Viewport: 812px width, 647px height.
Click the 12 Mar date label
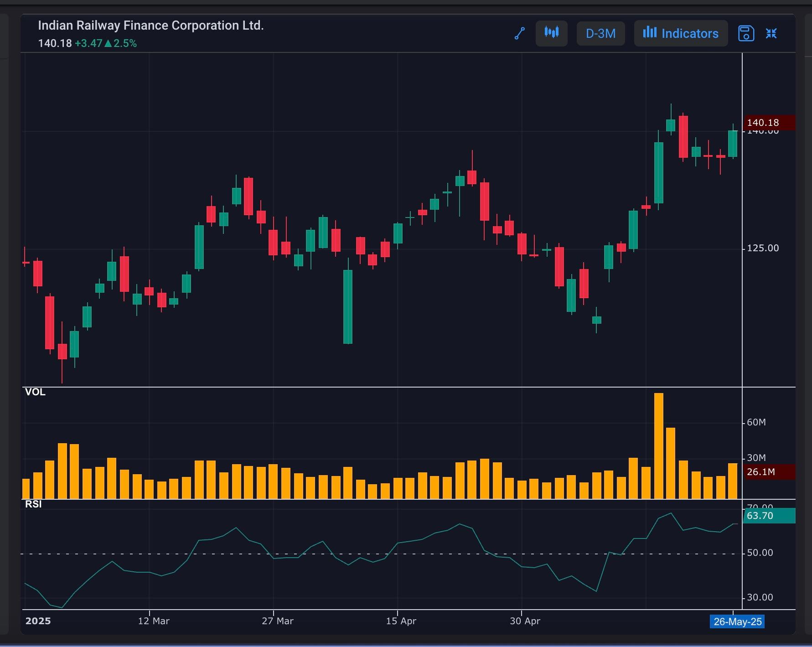point(154,621)
